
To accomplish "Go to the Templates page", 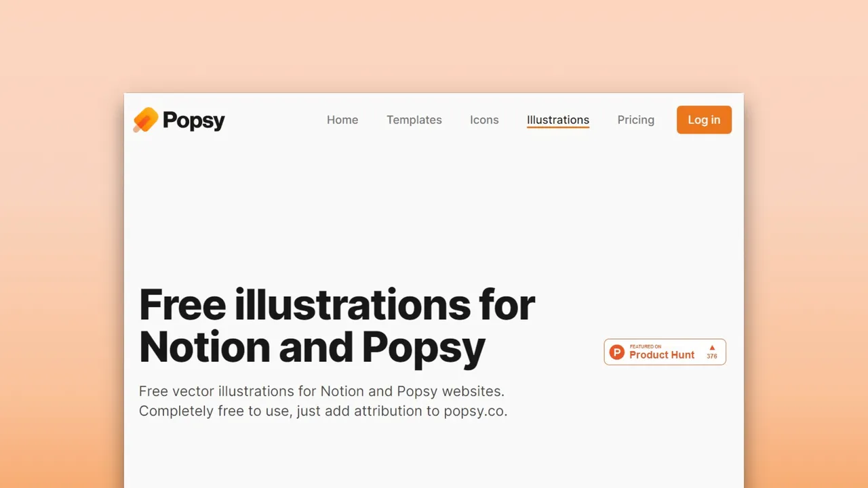I will click(414, 120).
